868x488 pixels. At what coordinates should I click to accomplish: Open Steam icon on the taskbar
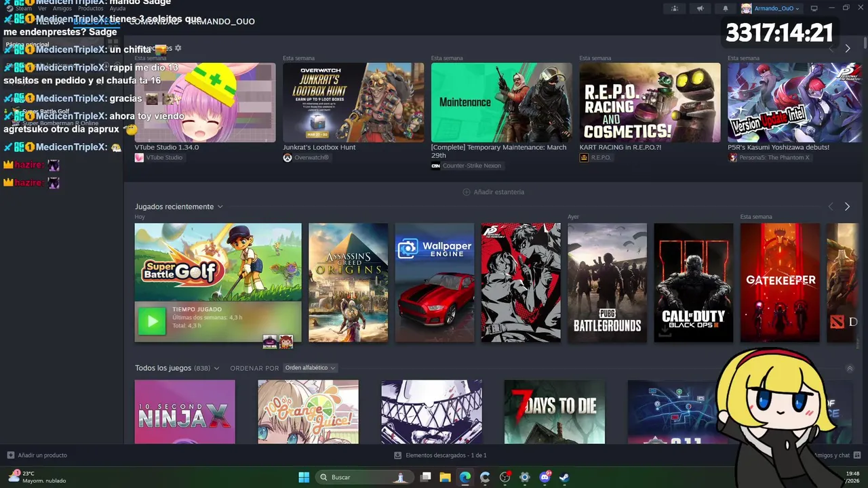coord(564,477)
